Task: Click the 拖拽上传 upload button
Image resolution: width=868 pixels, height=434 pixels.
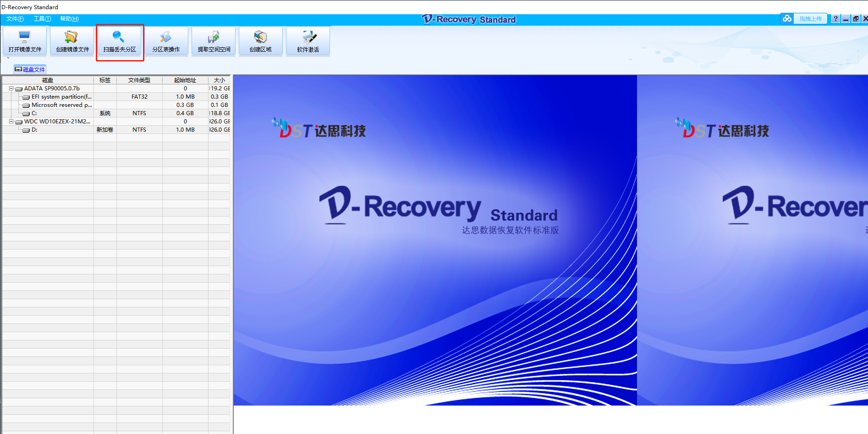Action: [x=810, y=18]
